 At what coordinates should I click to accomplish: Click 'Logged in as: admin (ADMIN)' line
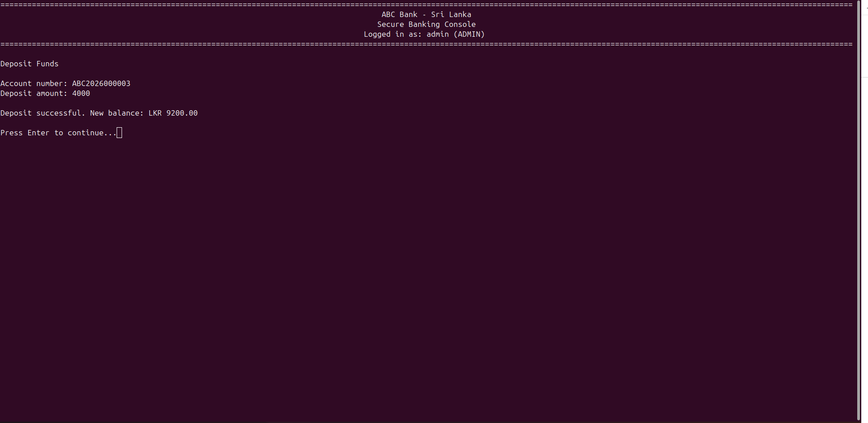point(424,34)
